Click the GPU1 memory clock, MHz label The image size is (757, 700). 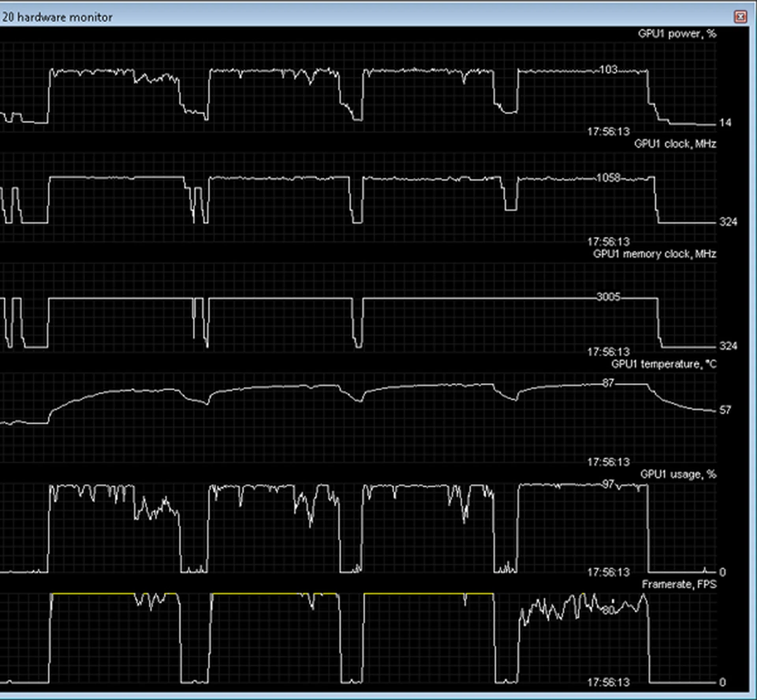pyautogui.click(x=654, y=254)
